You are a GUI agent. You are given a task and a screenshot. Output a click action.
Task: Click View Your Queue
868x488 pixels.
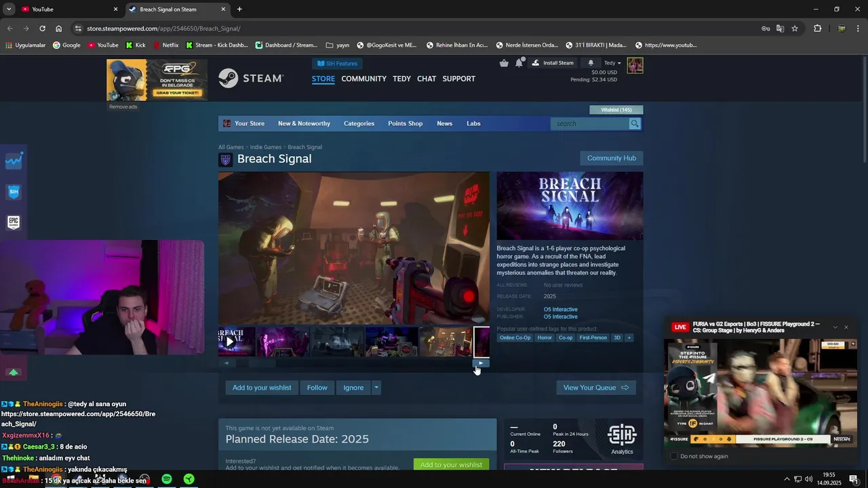(596, 388)
